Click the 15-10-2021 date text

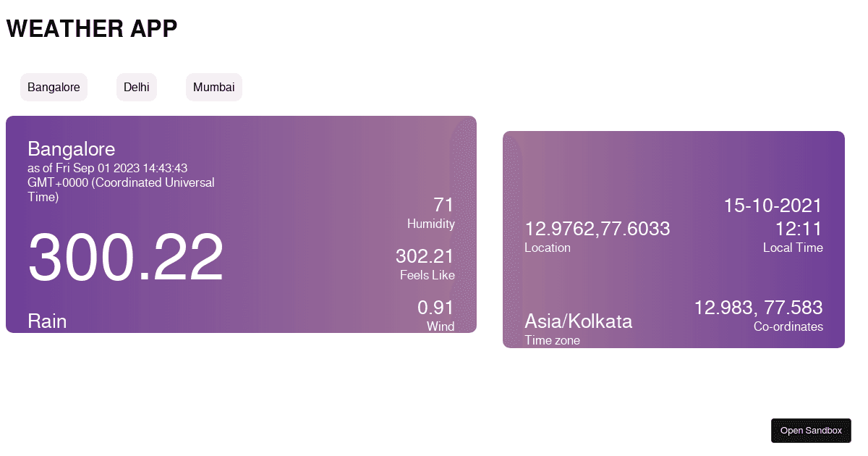773,206
